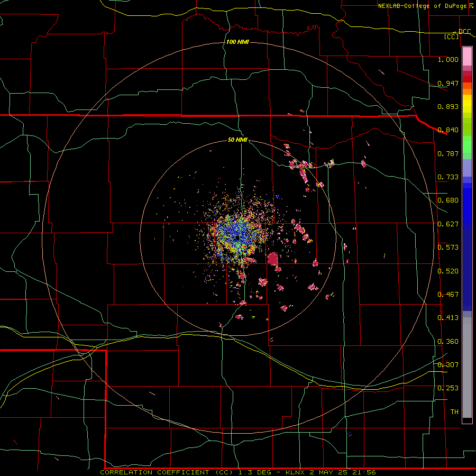
Task: Click the 0.840 scale value
Action: click(448, 130)
